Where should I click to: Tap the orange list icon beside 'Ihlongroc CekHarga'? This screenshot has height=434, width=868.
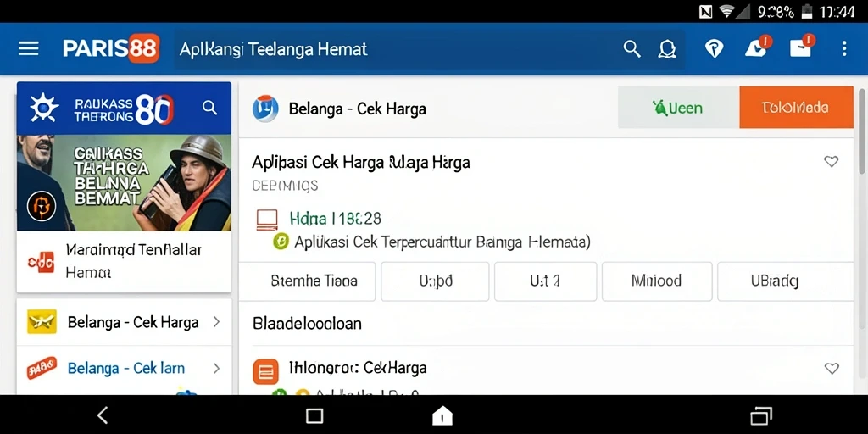pyautogui.click(x=265, y=371)
